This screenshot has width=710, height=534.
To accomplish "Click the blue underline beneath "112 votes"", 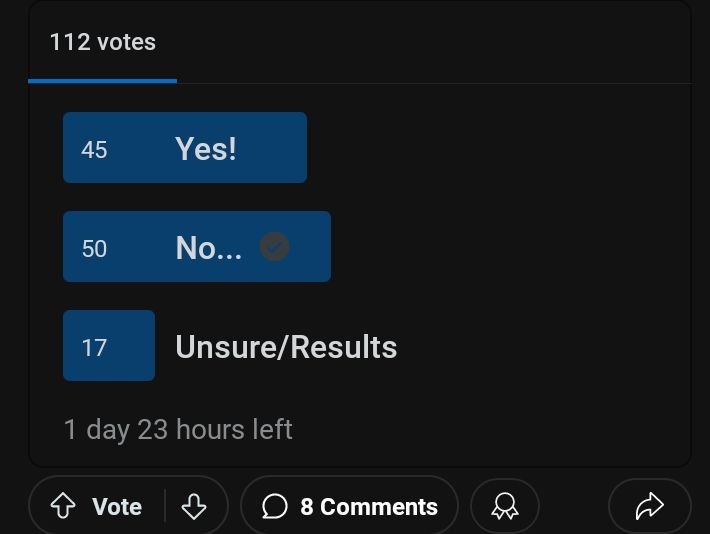I will [103, 81].
